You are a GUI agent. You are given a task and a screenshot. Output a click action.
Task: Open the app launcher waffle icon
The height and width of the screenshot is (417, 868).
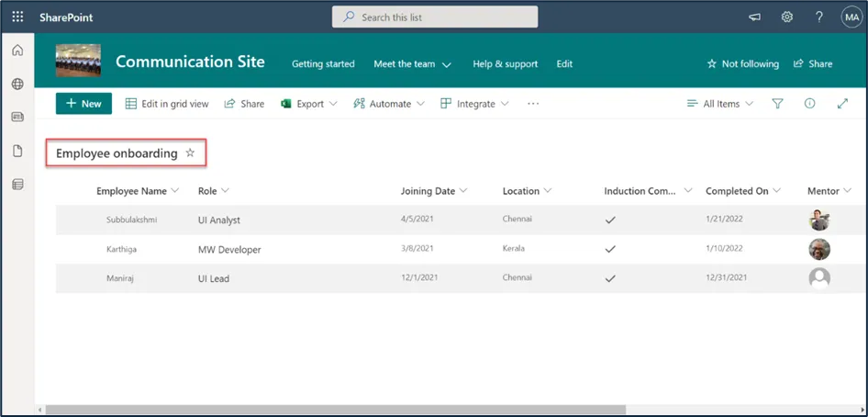(x=17, y=17)
